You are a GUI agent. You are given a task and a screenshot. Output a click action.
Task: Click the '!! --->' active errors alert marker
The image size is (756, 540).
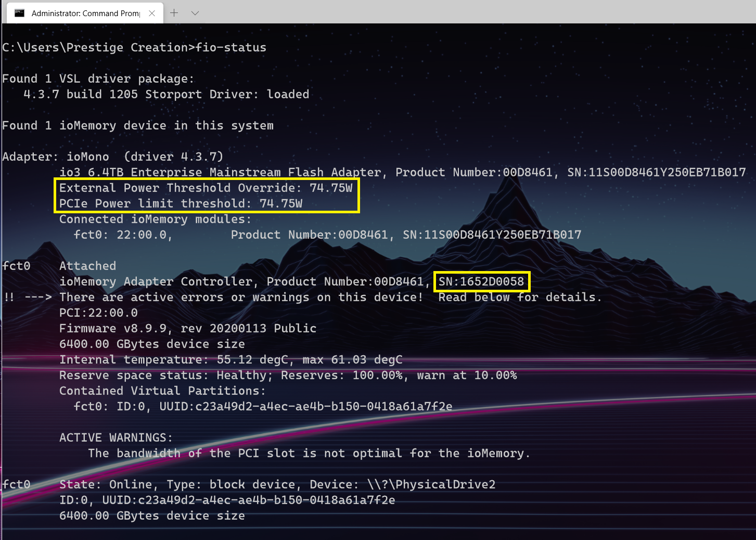coord(27,297)
